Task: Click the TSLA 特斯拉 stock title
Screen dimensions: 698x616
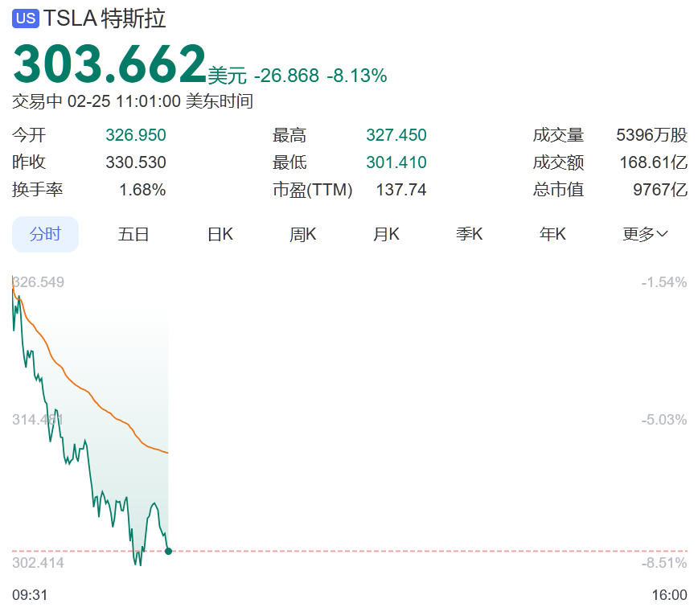Action: coord(105,18)
